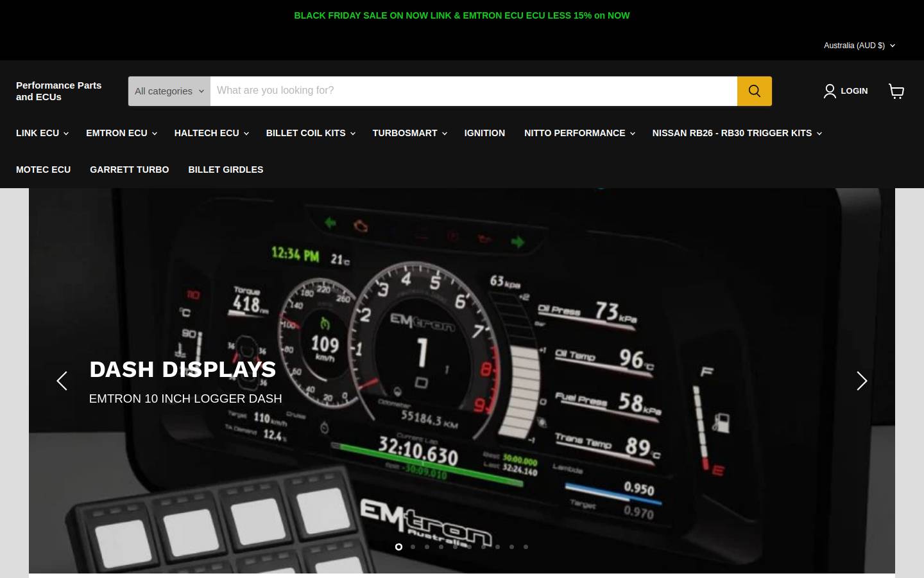
Task: Click the EMTRON 10 INCH LOGGER DASH text
Action: [x=185, y=399]
